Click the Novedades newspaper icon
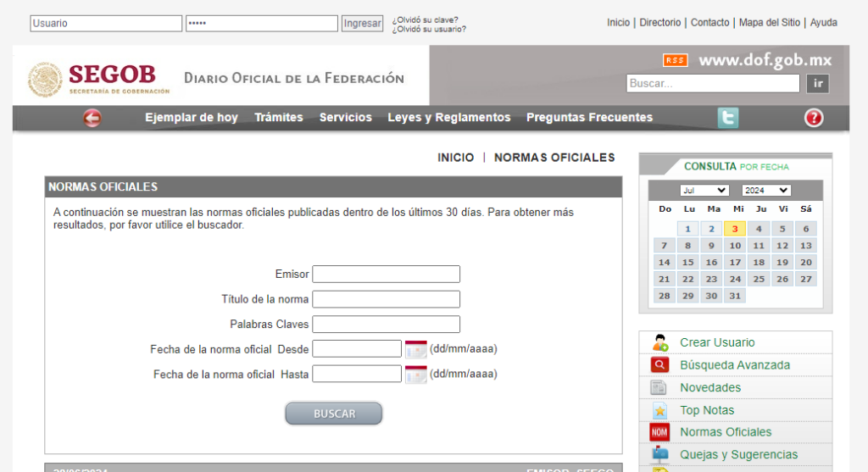The width and height of the screenshot is (868, 472). click(x=659, y=387)
